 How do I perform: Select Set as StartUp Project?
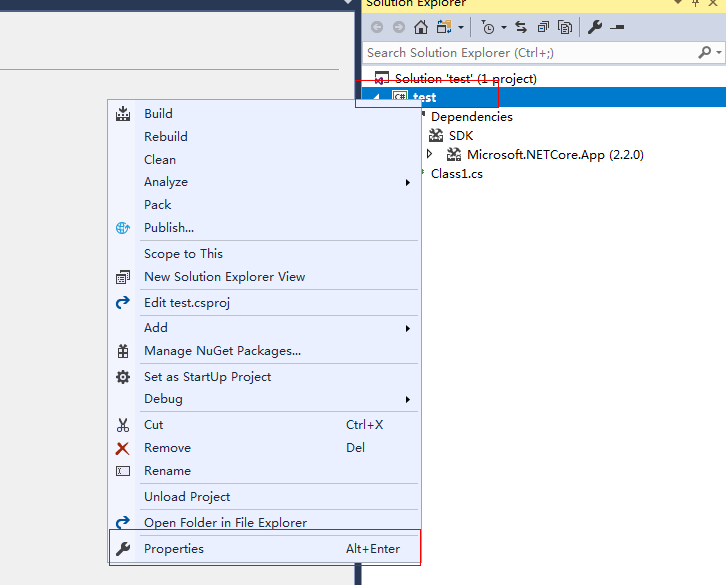pyautogui.click(x=264, y=377)
